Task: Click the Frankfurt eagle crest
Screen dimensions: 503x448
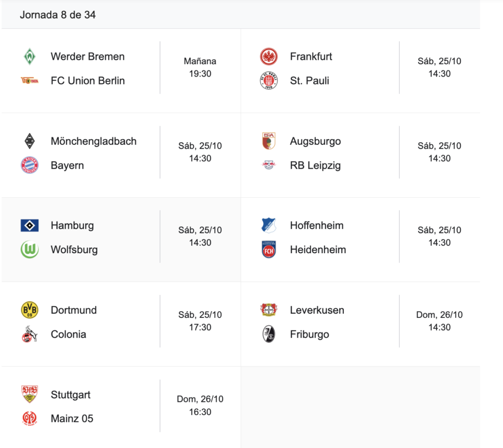Action: [x=269, y=56]
